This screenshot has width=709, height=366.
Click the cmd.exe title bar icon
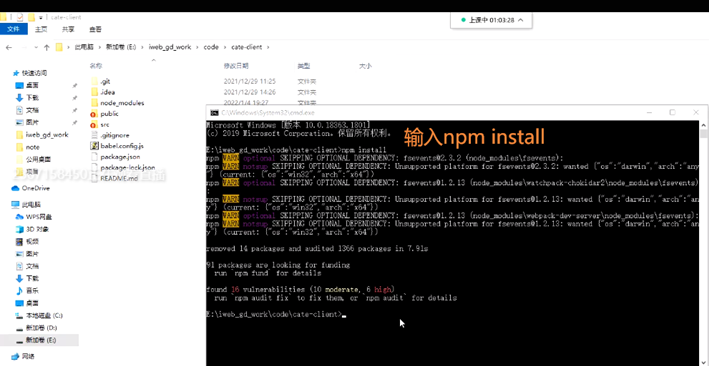click(x=215, y=113)
